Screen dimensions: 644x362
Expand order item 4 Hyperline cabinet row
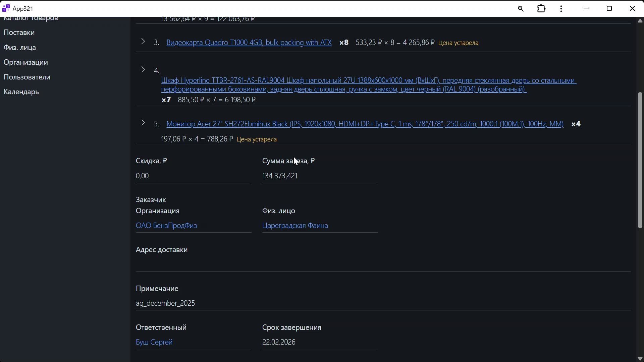pyautogui.click(x=143, y=69)
